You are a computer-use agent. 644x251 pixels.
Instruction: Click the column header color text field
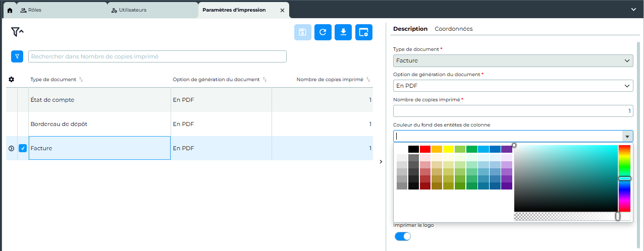[507, 136]
